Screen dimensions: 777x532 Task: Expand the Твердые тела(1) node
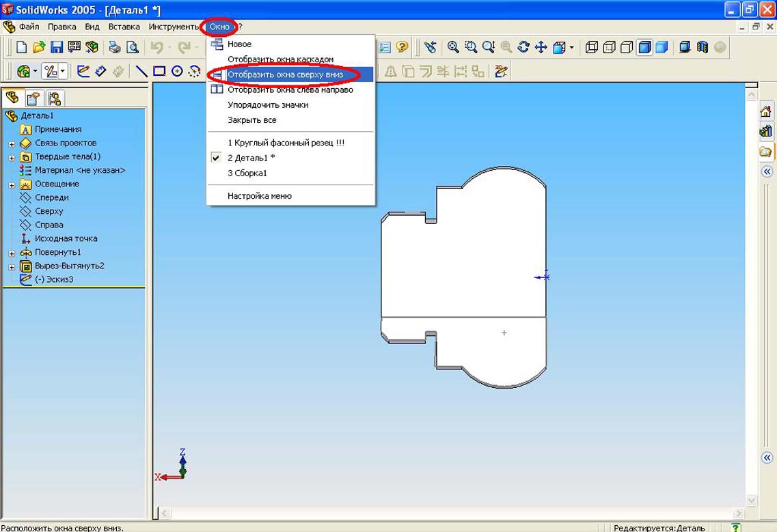point(12,158)
